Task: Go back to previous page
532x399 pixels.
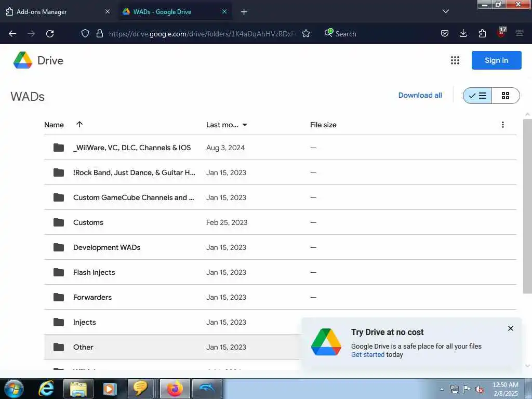Action: (12, 34)
